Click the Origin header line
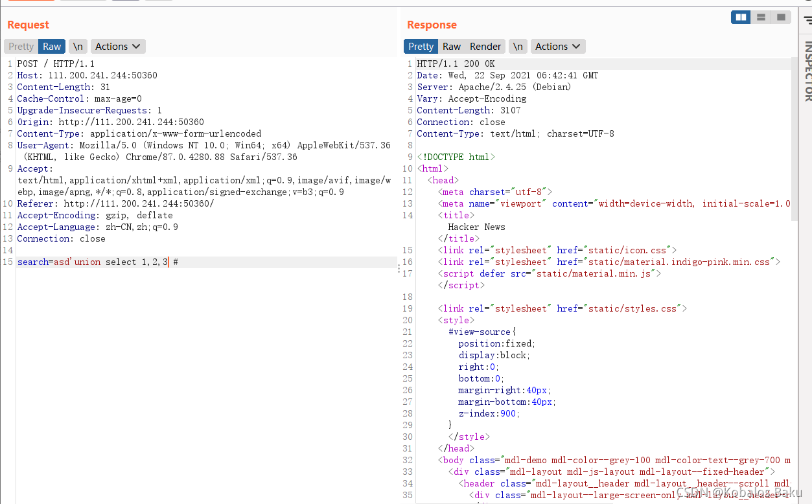Image resolution: width=812 pixels, height=504 pixels. 111,122
